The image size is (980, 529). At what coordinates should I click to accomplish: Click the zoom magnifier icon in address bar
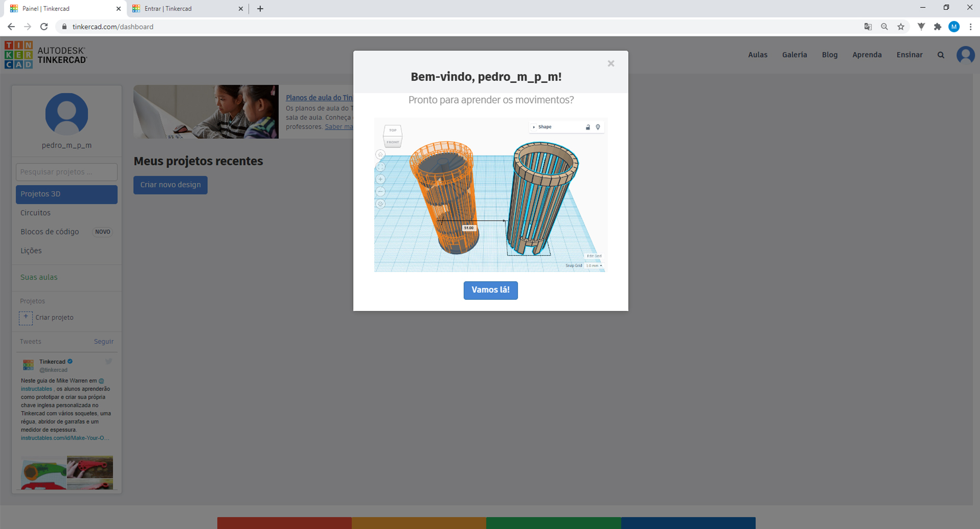click(x=885, y=27)
